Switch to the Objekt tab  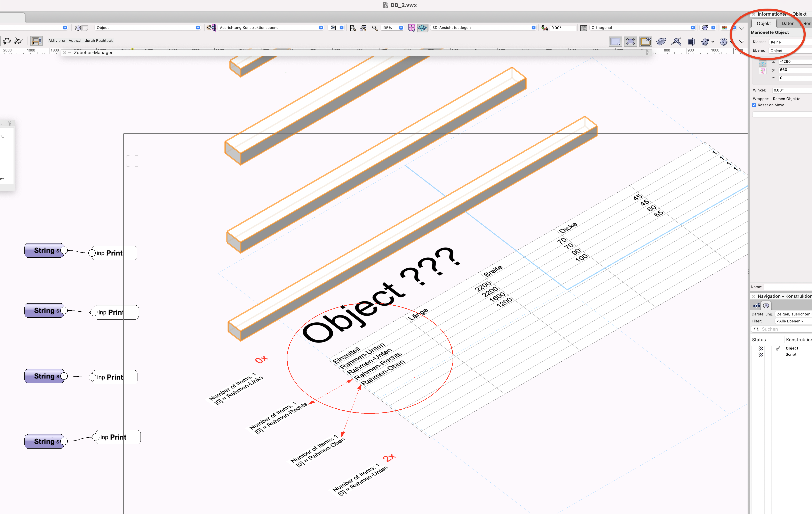(x=763, y=23)
